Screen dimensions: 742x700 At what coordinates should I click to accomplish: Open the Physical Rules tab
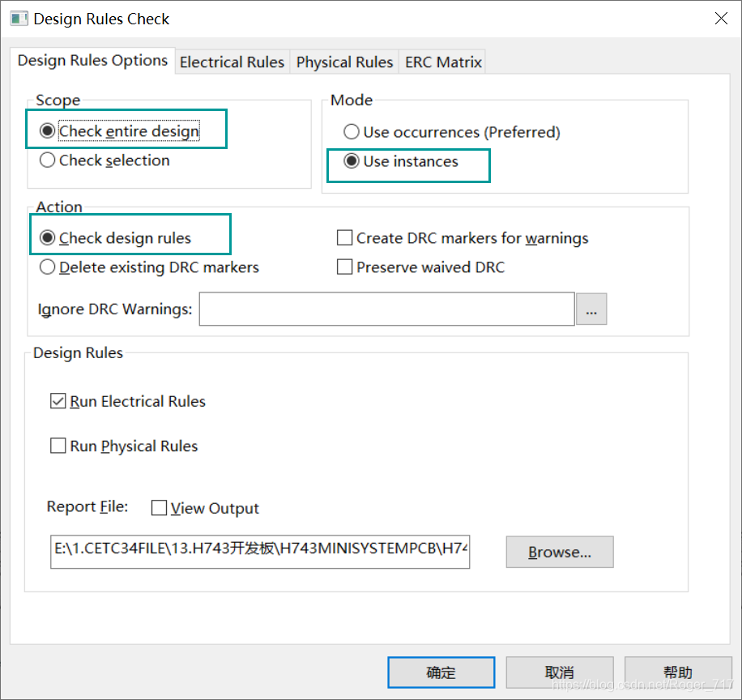pos(344,62)
